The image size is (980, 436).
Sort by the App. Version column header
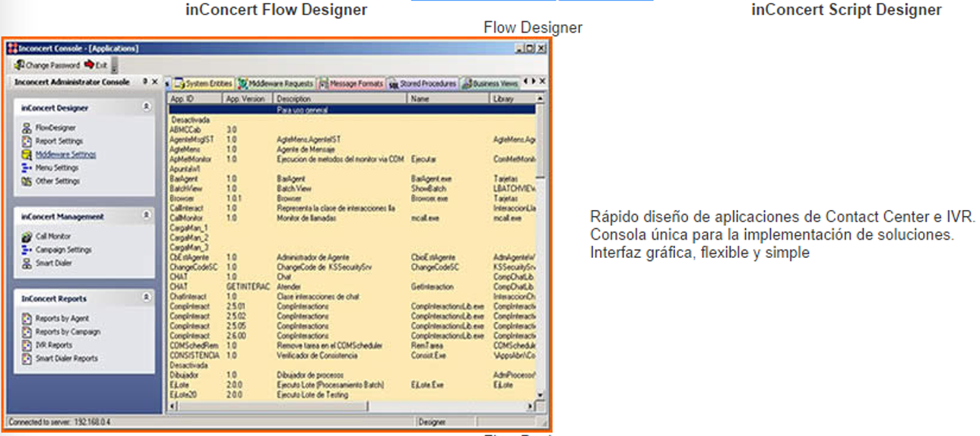pyautogui.click(x=246, y=99)
